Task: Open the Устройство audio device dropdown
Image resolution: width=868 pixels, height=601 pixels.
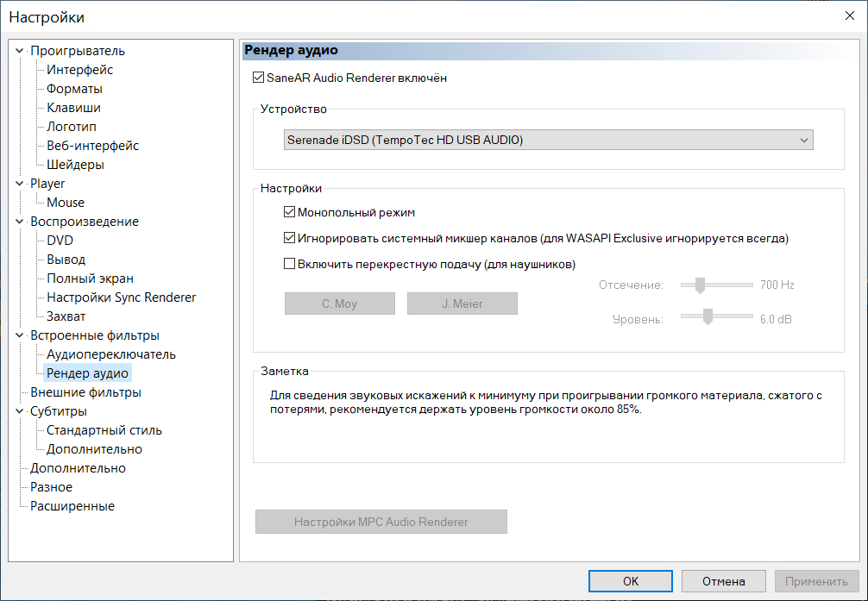Action: (549, 140)
